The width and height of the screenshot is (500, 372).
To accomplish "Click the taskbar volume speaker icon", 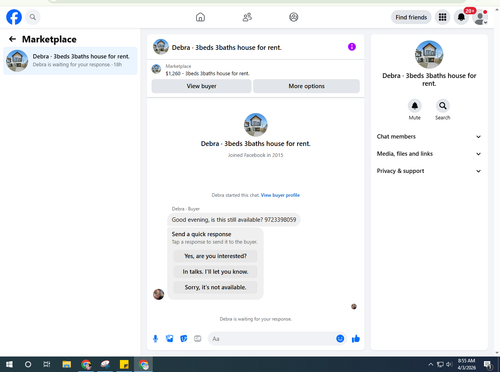I will [449, 364].
